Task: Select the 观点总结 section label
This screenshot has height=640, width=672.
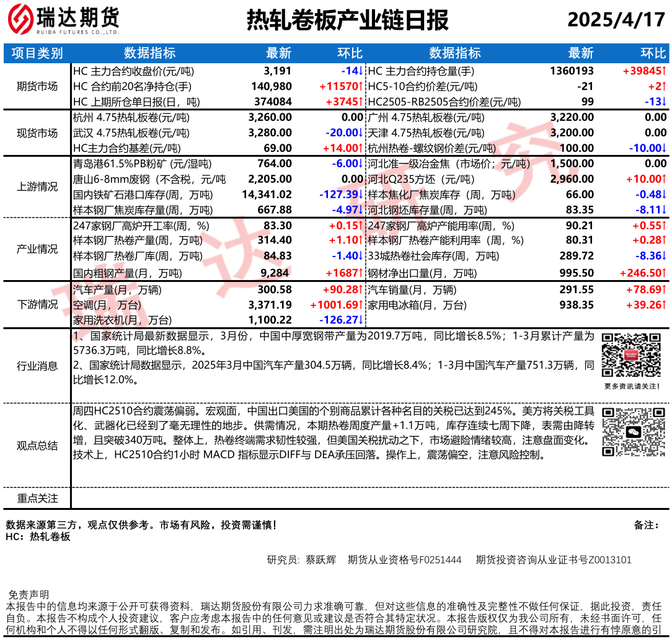Action: (x=37, y=445)
